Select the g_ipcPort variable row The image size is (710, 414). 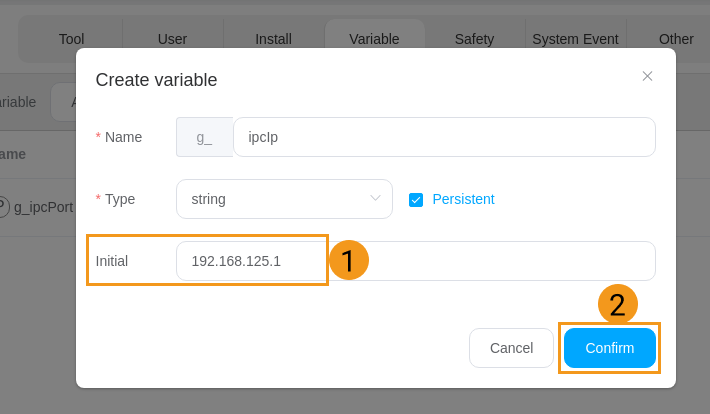pyautogui.click(x=43, y=207)
